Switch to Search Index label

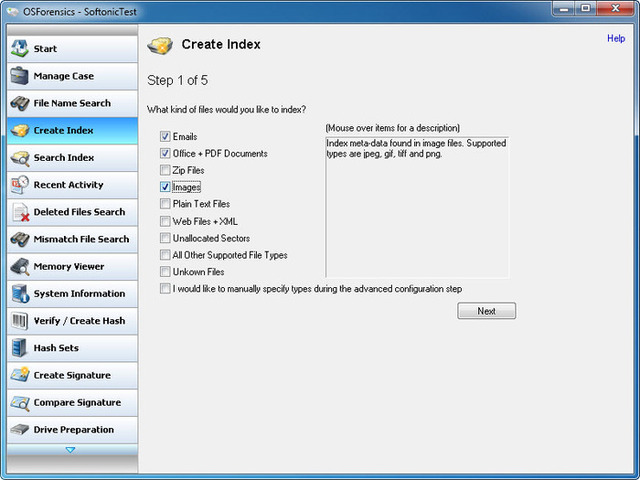point(64,158)
